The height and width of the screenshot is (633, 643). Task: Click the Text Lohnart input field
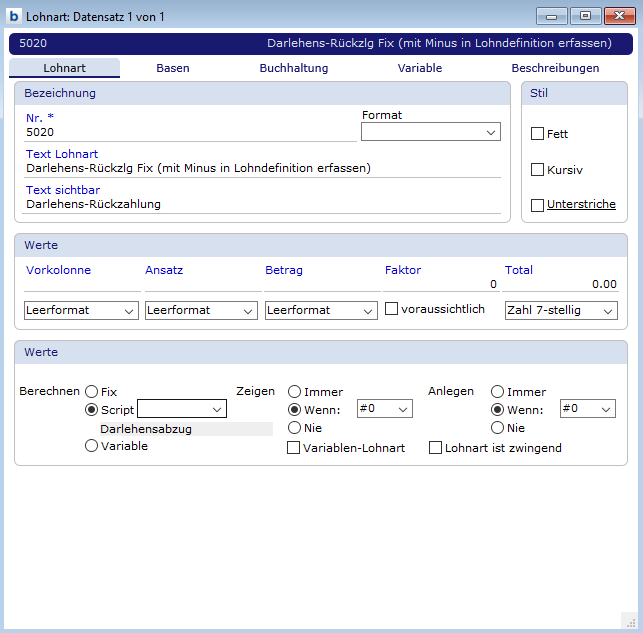pos(262,169)
